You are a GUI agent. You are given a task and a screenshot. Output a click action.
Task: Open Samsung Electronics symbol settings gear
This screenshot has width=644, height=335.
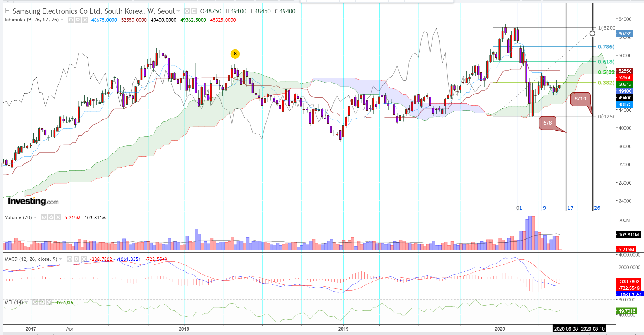[x=194, y=11]
